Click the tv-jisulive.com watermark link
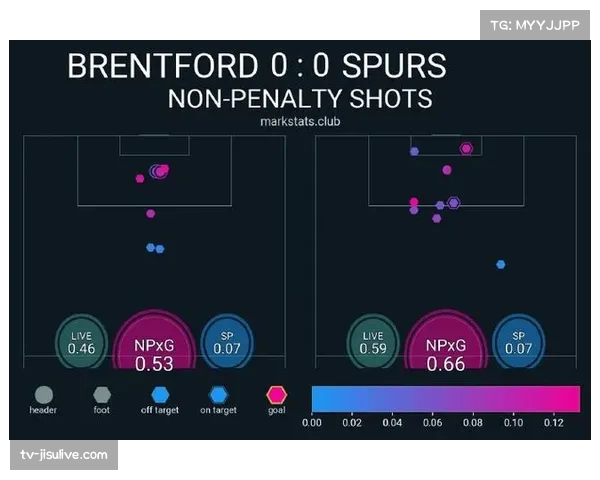The image size is (600, 480). click(x=64, y=455)
